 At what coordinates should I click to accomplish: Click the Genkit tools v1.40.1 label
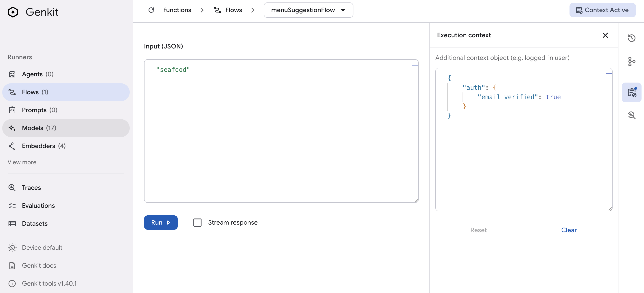pos(49,284)
